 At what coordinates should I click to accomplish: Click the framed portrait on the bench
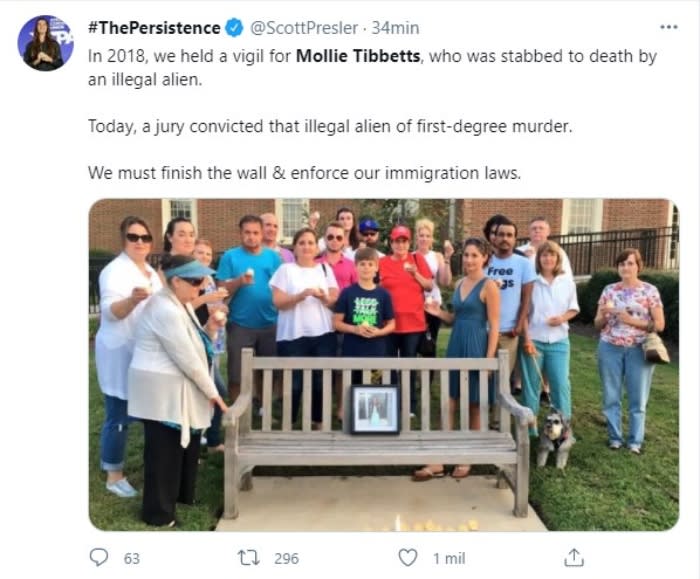[x=375, y=409]
